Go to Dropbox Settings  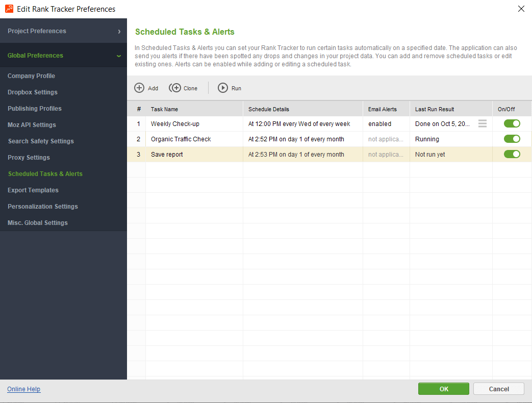[x=33, y=92]
